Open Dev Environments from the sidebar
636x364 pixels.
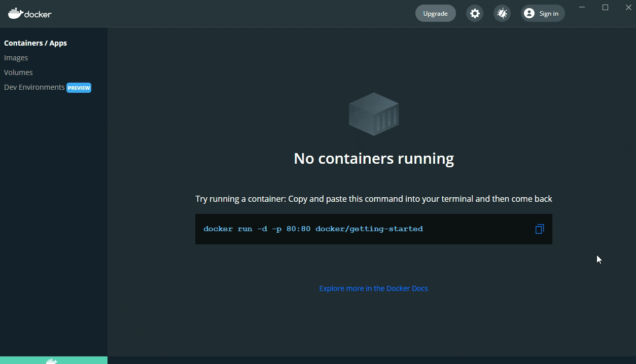pyautogui.click(x=34, y=87)
